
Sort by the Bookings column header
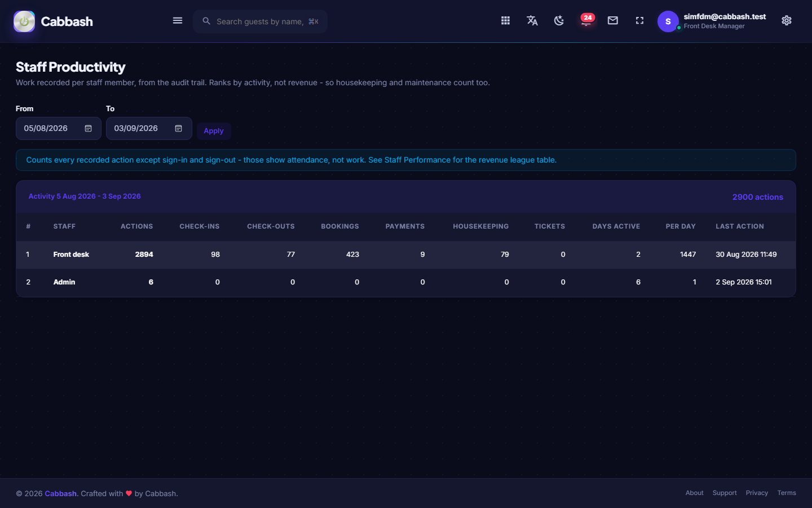pos(340,226)
